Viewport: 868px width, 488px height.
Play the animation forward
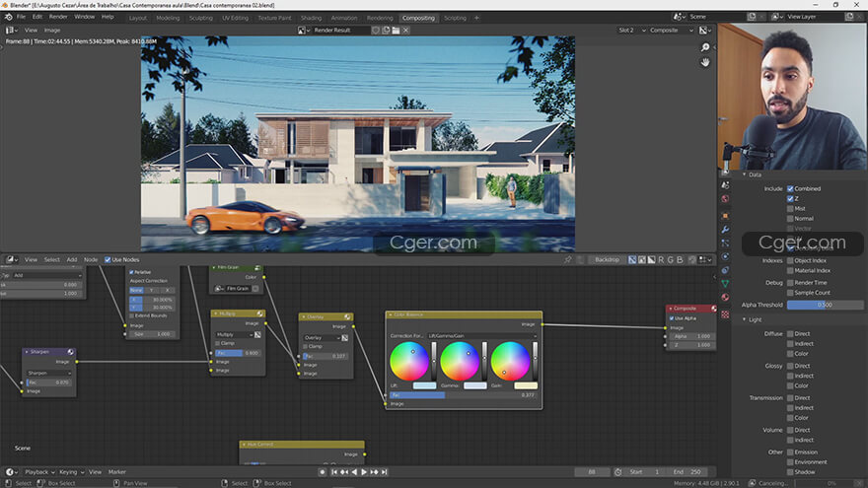point(364,472)
